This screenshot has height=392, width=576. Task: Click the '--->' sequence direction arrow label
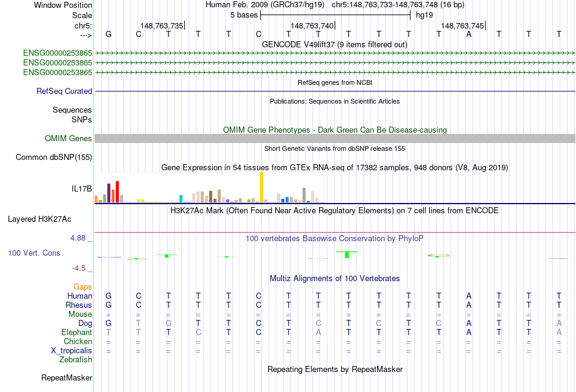(86, 35)
